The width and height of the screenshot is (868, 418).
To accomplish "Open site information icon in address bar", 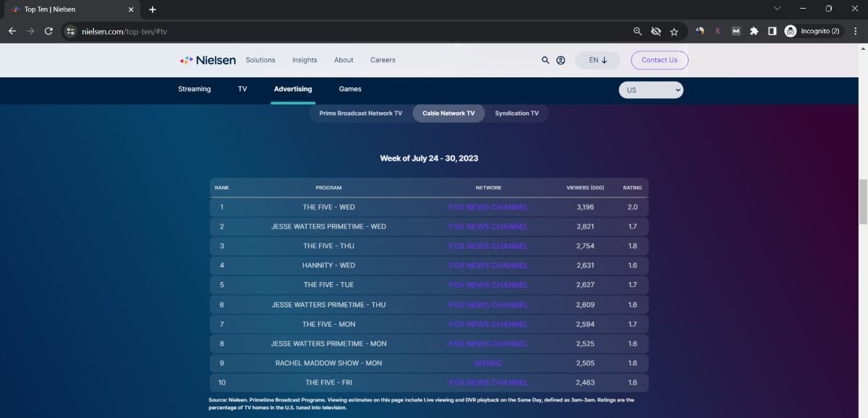I will [70, 31].
